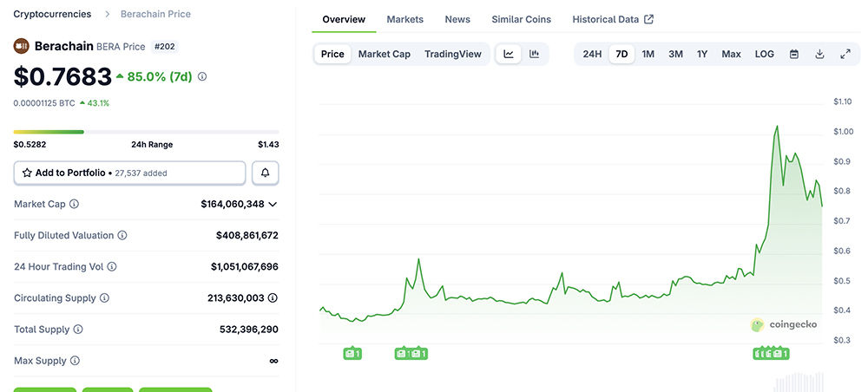
Task: Click star icon in Add to Portfolio
Action: pyautogui.click(x=27, y=173)
